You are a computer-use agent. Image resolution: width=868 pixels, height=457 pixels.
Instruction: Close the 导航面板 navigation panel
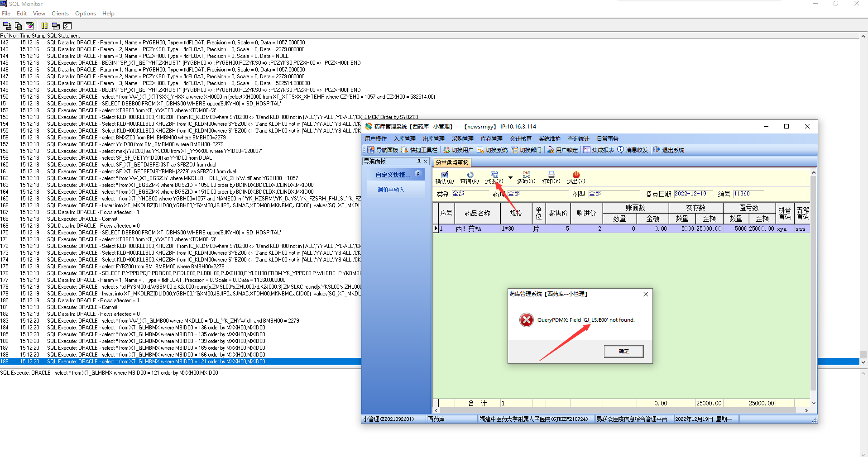tap(425, 161)
